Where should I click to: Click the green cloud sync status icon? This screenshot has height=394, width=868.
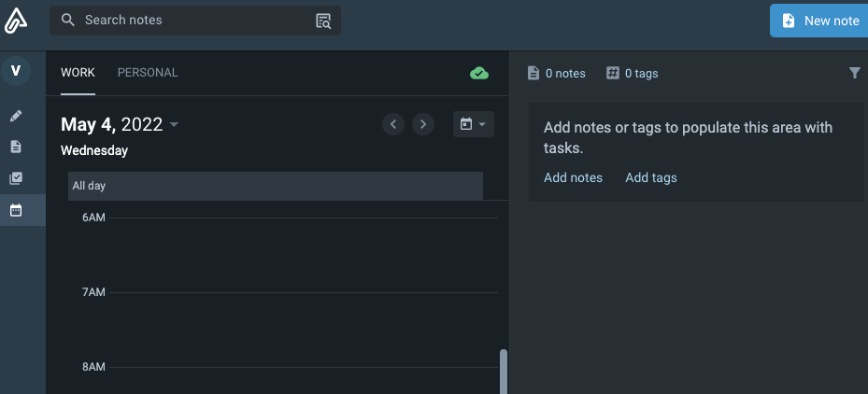tap(479, 73)
